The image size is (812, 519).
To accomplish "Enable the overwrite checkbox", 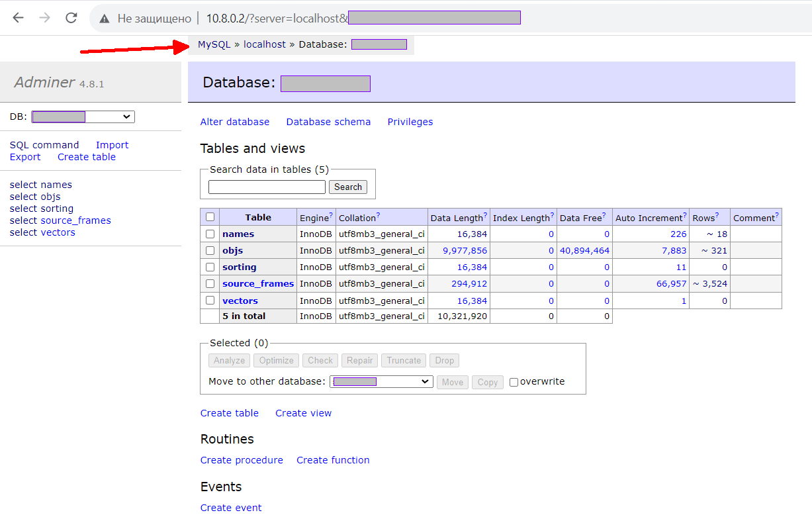I will [x=514, y=382].
